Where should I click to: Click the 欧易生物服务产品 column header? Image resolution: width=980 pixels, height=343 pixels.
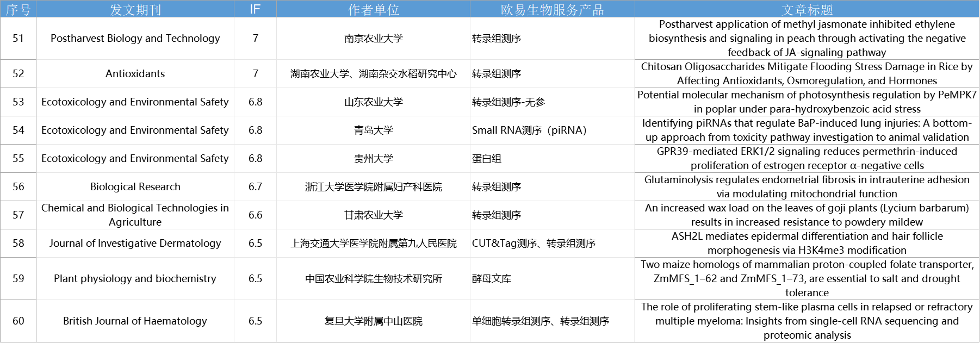(552, 9)
